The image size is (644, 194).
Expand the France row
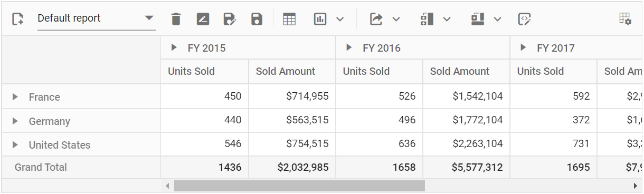[15, 96]
